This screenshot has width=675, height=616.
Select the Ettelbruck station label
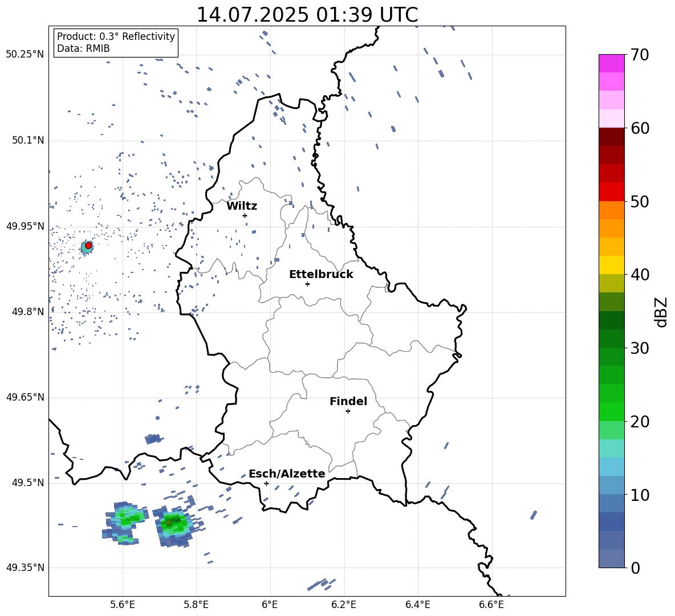321,275
